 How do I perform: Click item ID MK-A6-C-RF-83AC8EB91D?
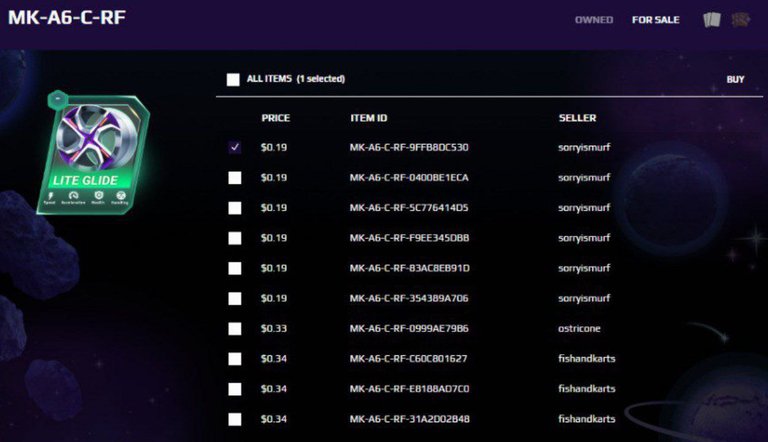409,268
